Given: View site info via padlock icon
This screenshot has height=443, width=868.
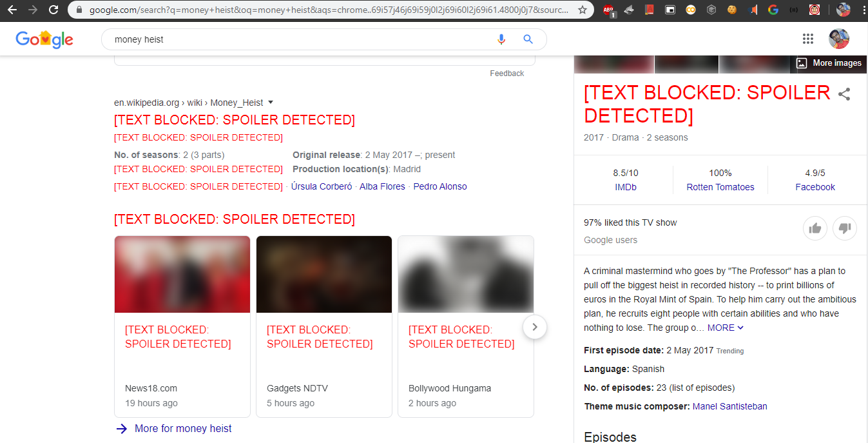Looking at the screenshot, I should click(x=80, y=10).
